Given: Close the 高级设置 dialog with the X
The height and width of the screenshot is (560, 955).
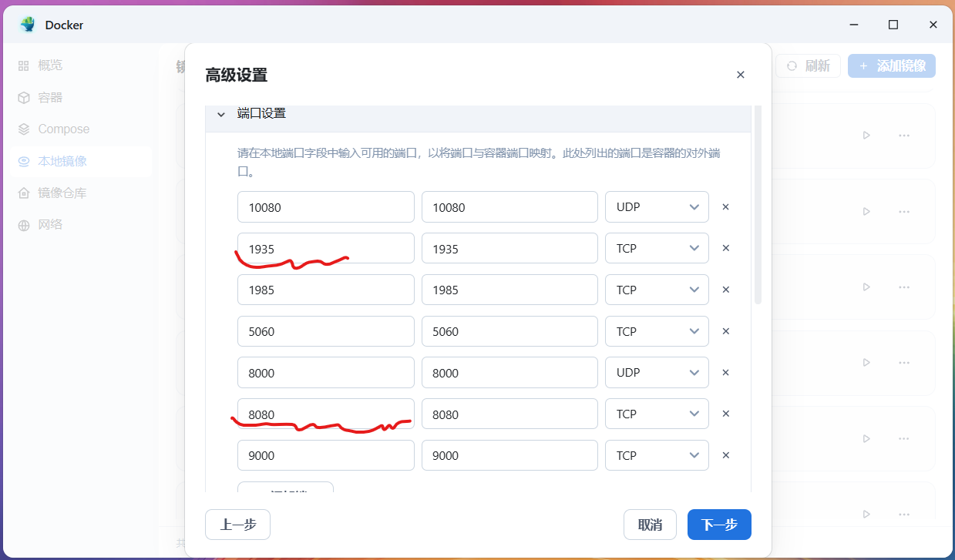Looking at the screenshot, I should [x=740, y=75].
